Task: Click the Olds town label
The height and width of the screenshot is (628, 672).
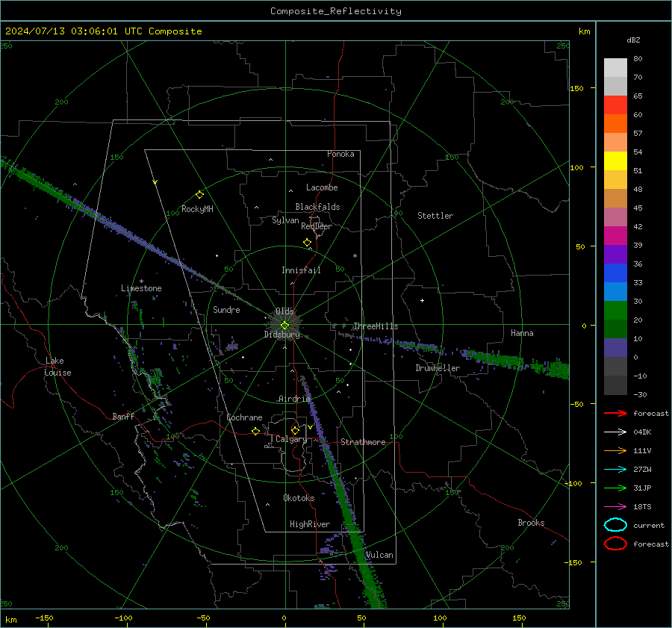Action: click(x=284, y=311)
